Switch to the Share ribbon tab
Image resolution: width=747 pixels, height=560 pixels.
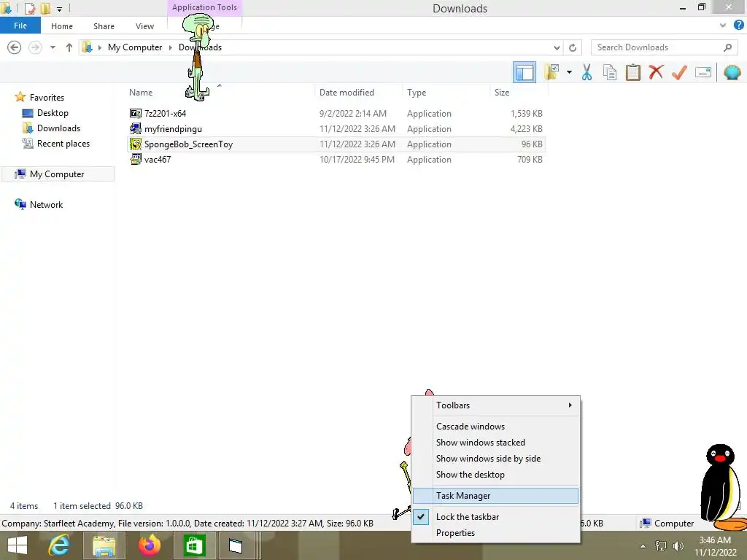click(x=104, y=26)
